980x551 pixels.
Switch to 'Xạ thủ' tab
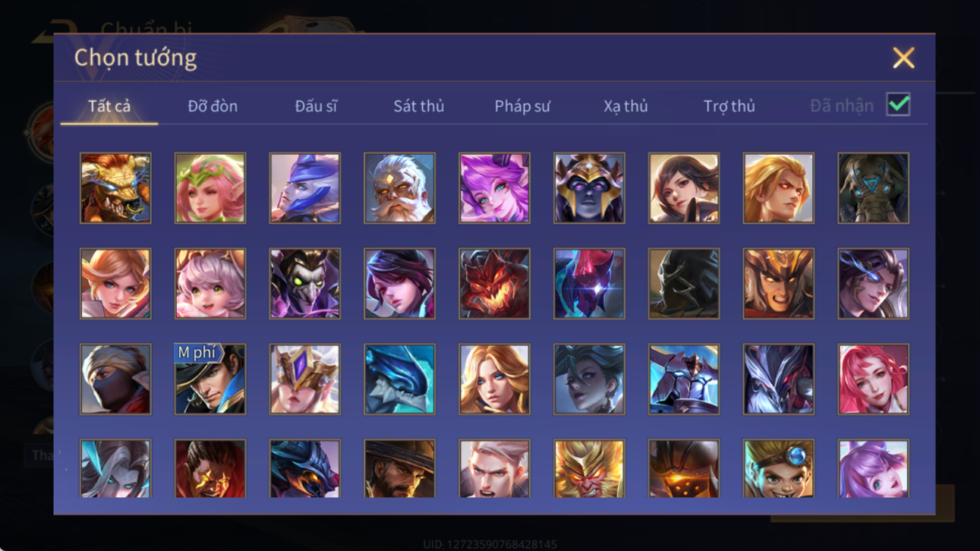coord(625,106)
